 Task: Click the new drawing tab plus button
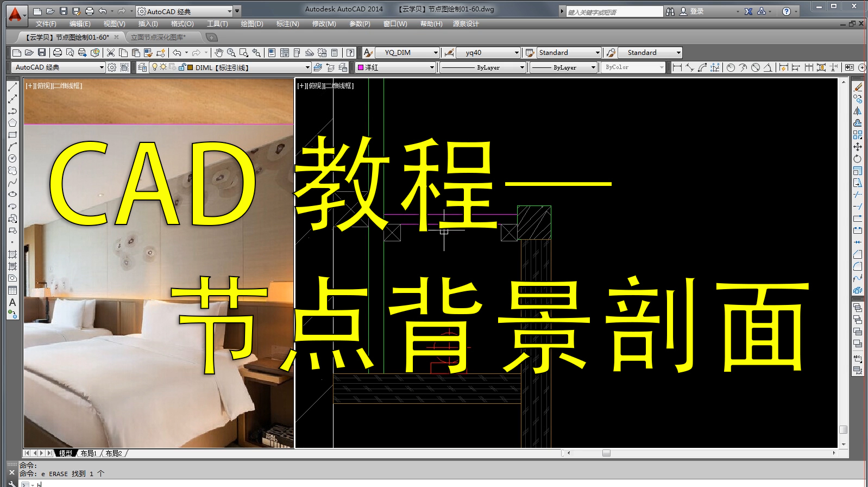(x=212, y=37)
